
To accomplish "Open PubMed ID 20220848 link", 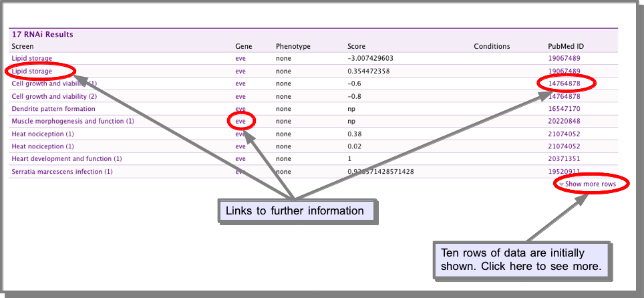I will point(565,121).
